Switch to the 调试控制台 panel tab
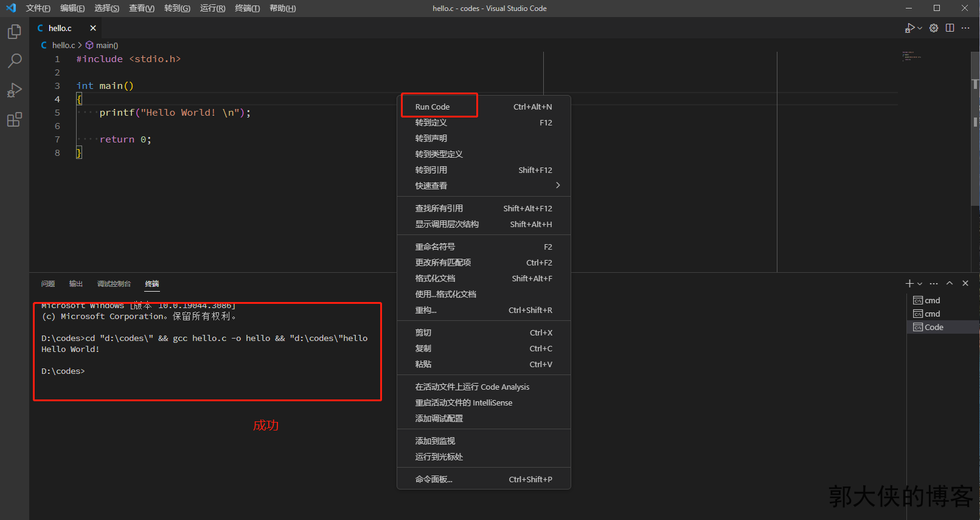 tap(114, 284)
